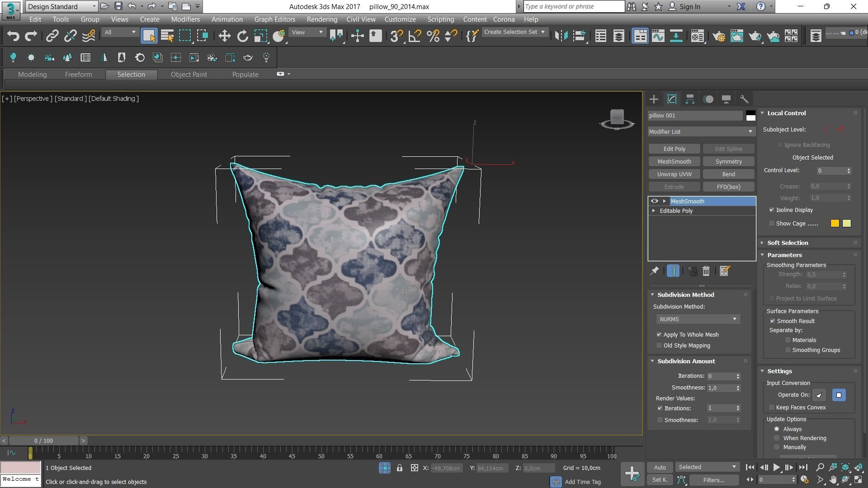Expand the Soft Selection rollout

788,243
